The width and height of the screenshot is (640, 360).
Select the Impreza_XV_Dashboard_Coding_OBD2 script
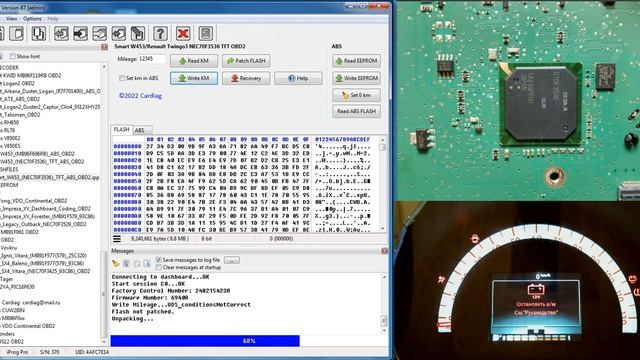point(46,209)
